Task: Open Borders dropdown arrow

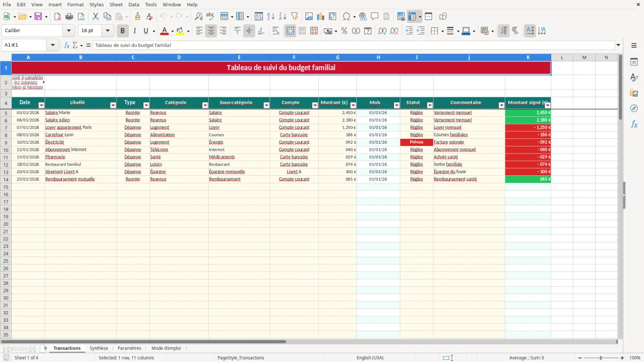Action: coord(442,31)
